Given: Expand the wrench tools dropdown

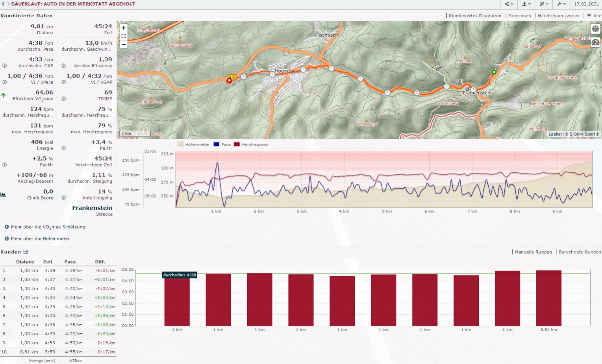Looking at the screenshot, I should point(561,4).
